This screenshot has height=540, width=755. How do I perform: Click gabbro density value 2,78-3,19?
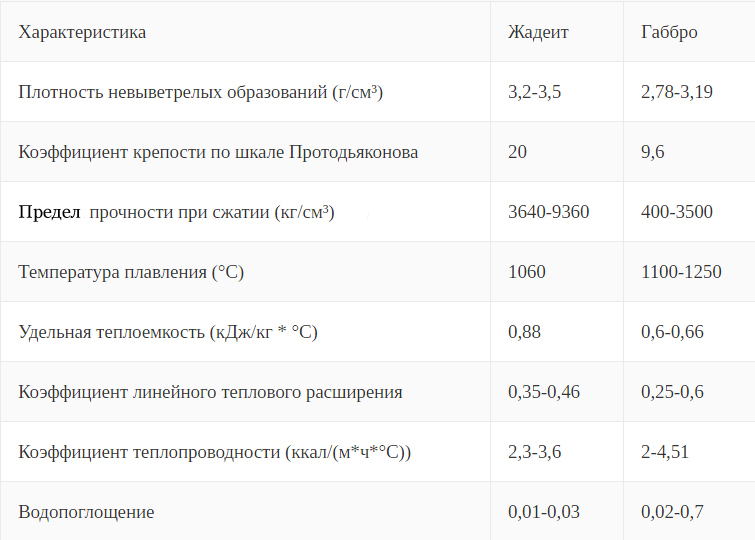pyautogui.click(x=677, y=92)
